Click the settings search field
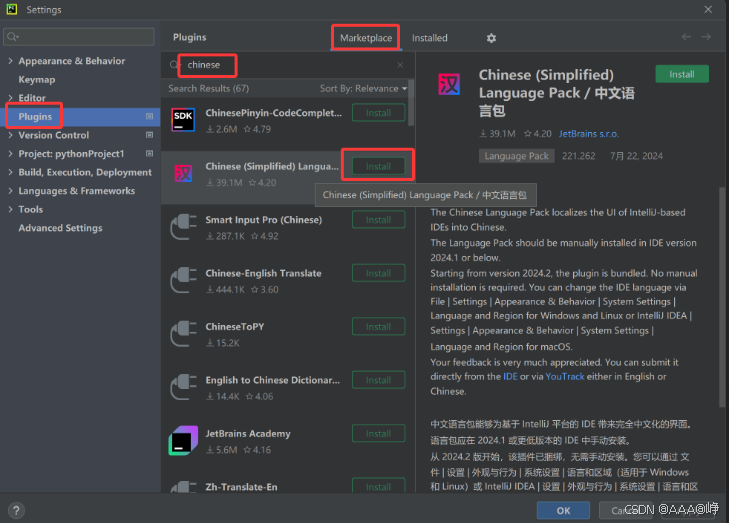This screenshot has width=729, height=523. 79,37
